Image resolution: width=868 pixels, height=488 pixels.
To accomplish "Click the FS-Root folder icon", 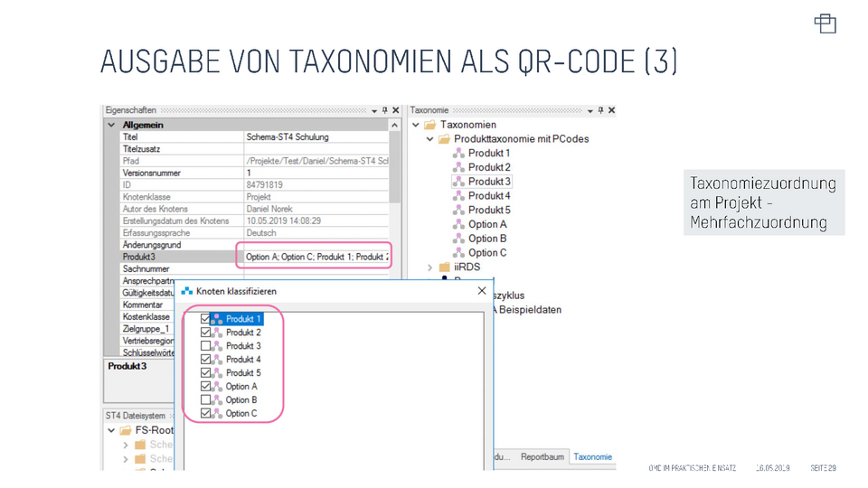I will (x=126, y=430).
